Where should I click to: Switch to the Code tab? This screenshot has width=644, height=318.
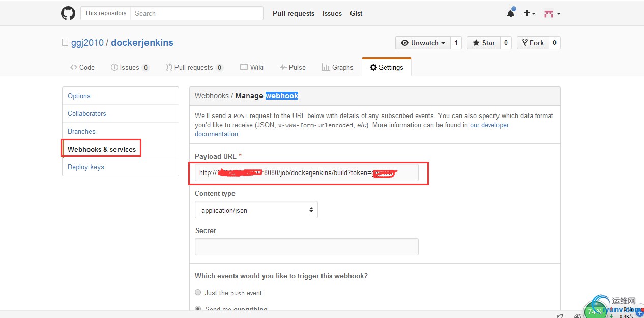[82, 67]
